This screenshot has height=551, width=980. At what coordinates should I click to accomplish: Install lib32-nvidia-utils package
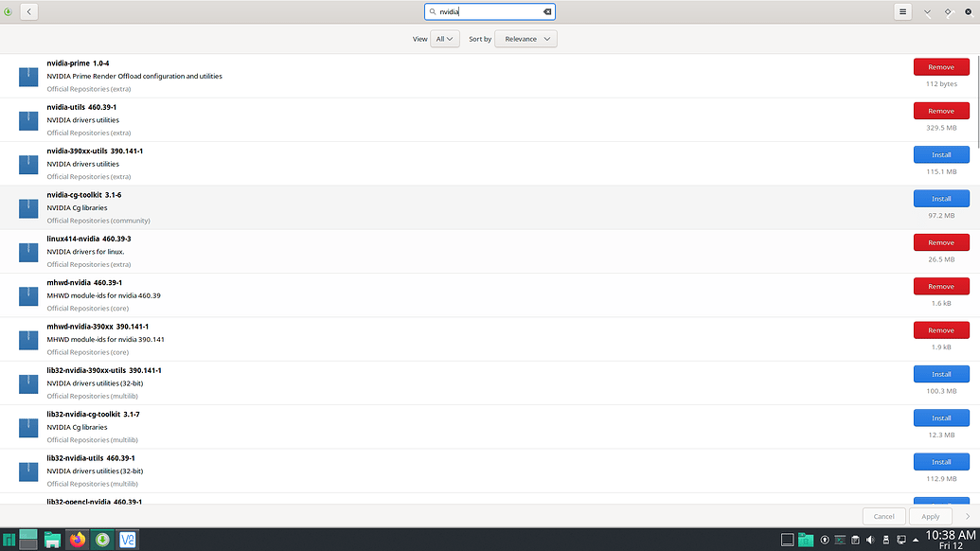tap(941, 462)
